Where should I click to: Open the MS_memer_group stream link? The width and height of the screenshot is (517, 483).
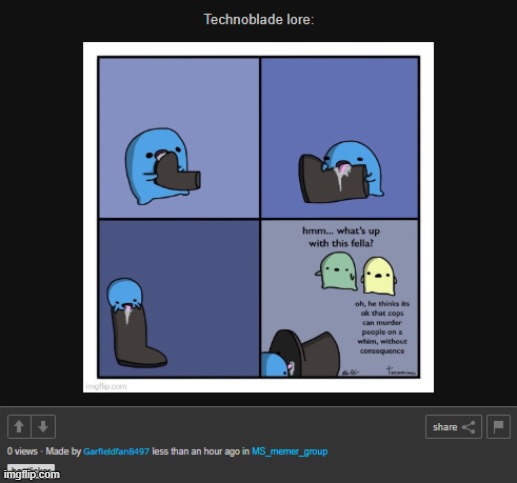tap(289, 451)
